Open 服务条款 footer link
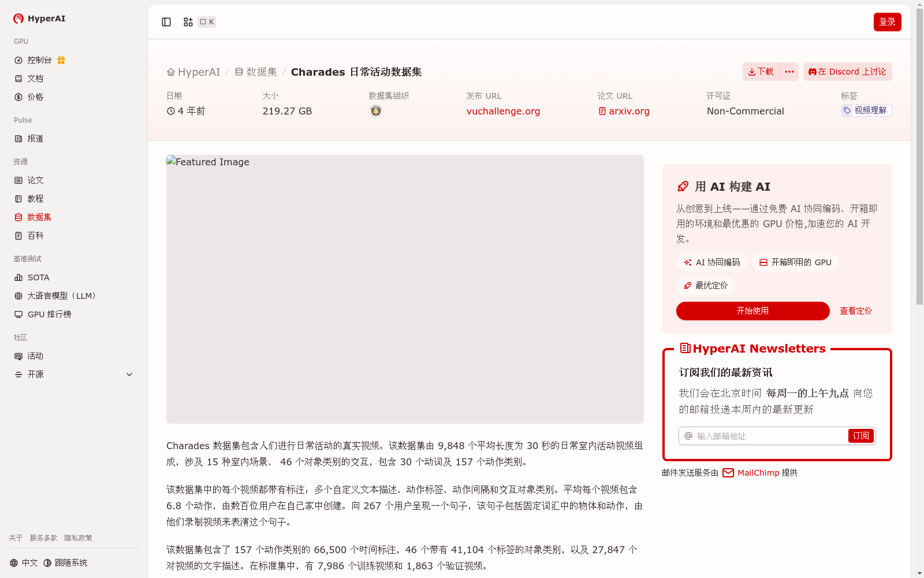This screenshot has width=924, height=578. (43, 538)
